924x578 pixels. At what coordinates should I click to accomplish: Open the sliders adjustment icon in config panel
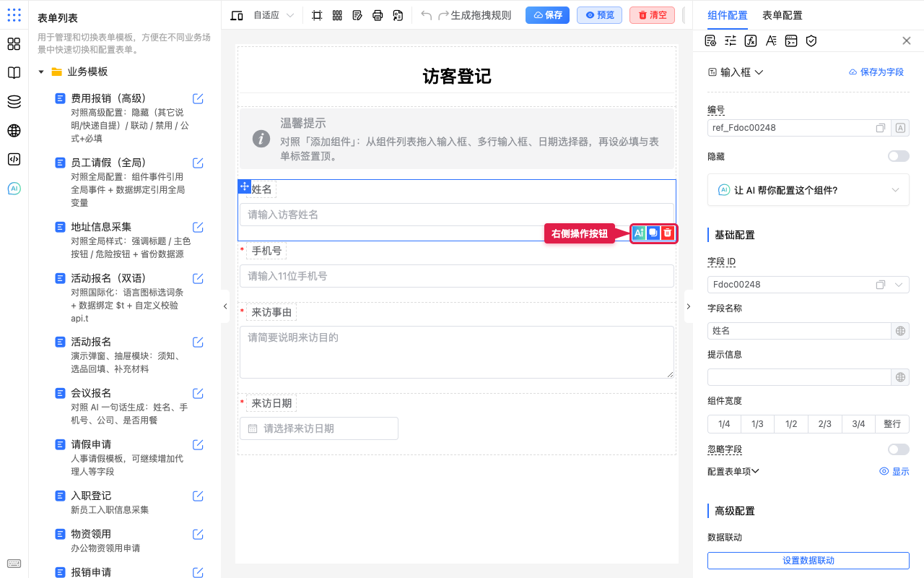click(731, 41)
